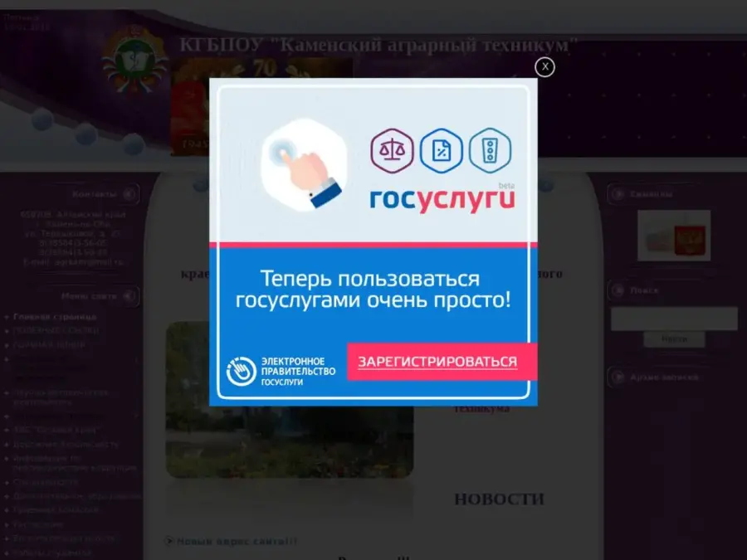Toggle the Архив записей block arrow
The height and width of the screenshot is (560, 747).
click(618, 377)
